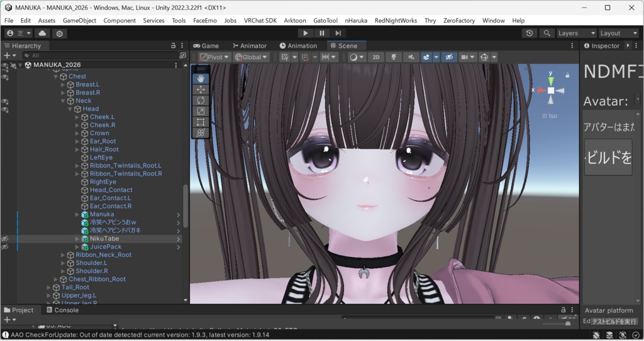Open the GatoTool menu
Screen dimensions: 644x341
(325, 21)
